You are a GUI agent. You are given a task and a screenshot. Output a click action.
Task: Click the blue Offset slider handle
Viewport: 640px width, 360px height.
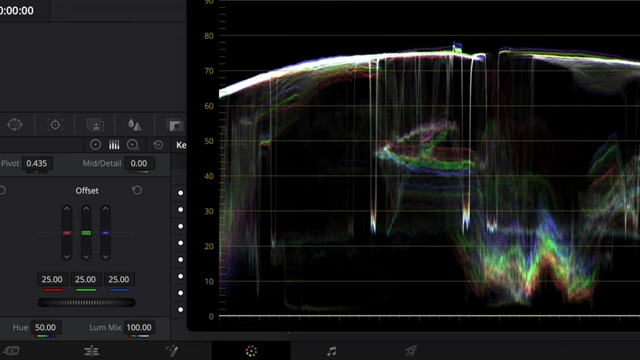(105, 233)
